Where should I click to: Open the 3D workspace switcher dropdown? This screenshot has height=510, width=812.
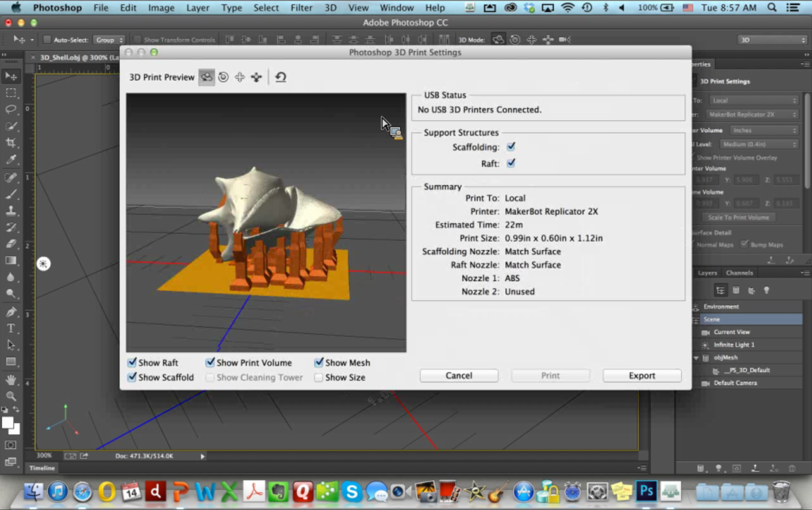(772, 40)
